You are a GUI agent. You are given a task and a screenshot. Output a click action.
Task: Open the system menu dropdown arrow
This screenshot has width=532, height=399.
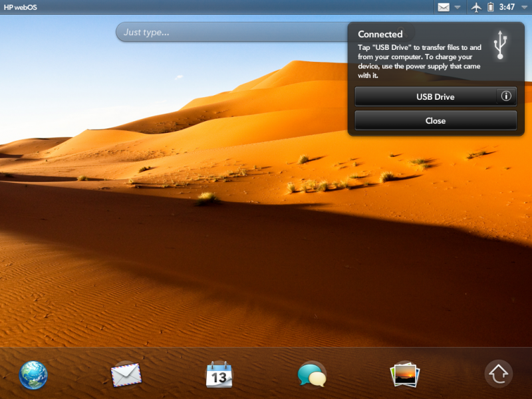pyautogui.click(x=525, y=7)
